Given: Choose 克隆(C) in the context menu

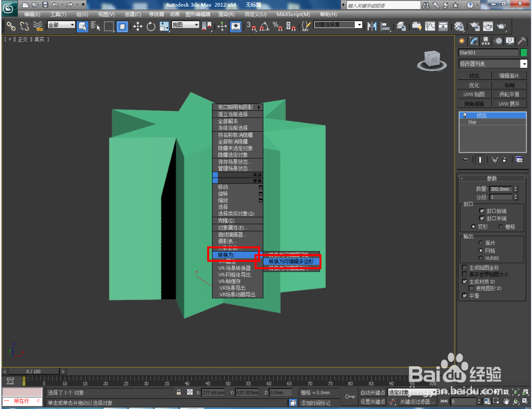Looking at the screenshot, I should pyautogui.click(x=238, y=220).
